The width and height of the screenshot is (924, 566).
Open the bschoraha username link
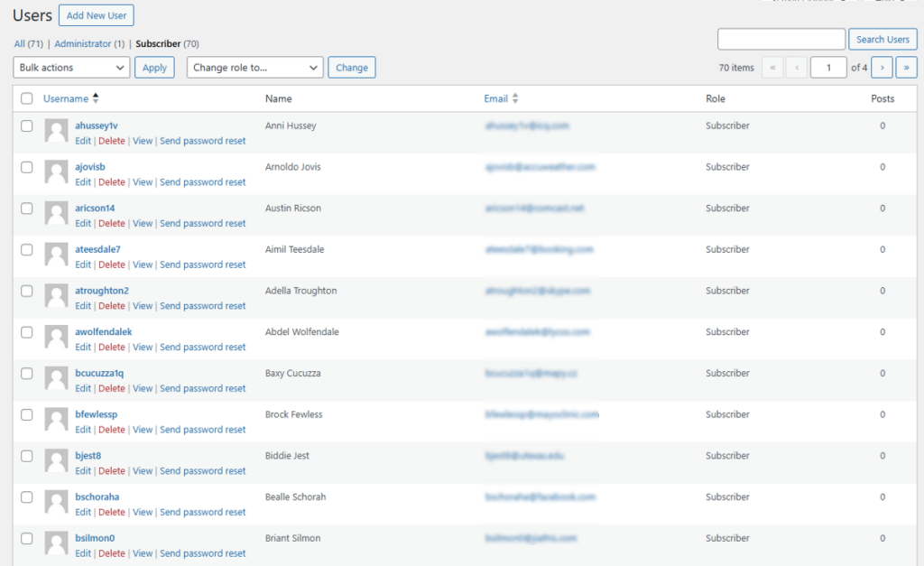(x=97, y=497)
